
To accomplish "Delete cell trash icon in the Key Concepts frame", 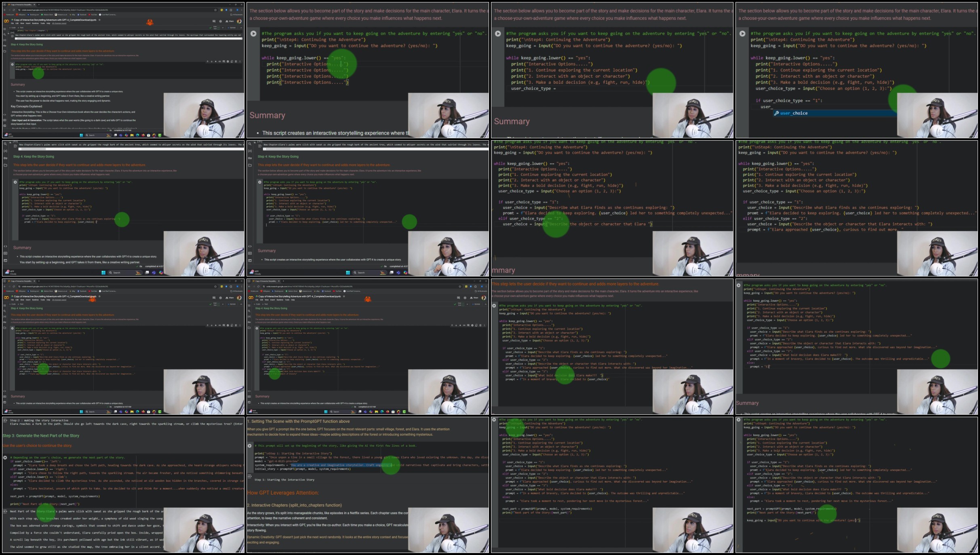I will pyautogui.click(x=236, y=61).
